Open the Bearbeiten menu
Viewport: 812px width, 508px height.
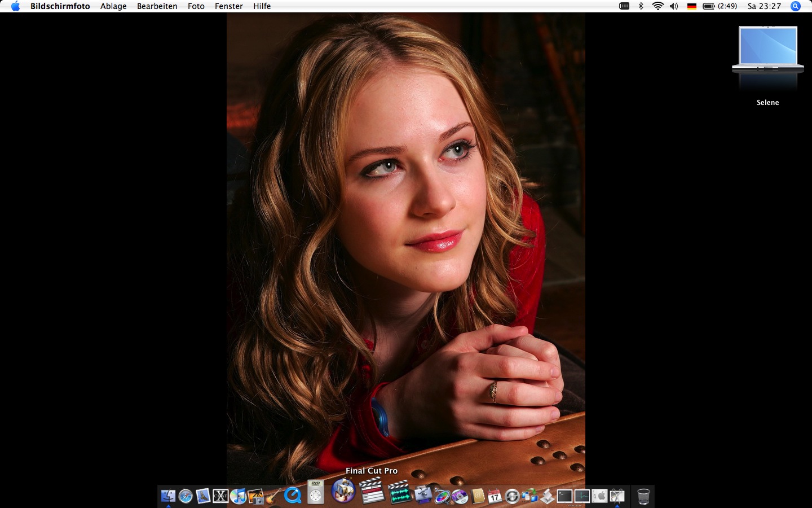(x=157, y=6)
